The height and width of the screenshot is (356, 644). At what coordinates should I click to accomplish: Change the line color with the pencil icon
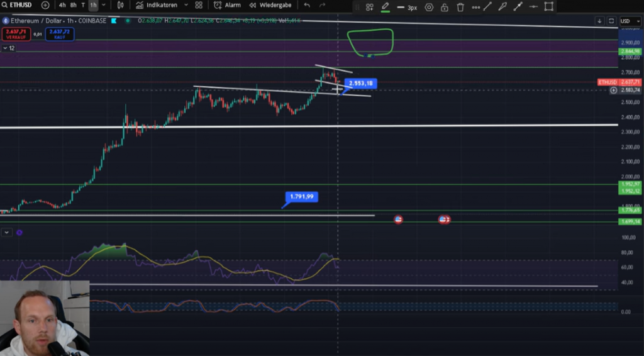386,7
